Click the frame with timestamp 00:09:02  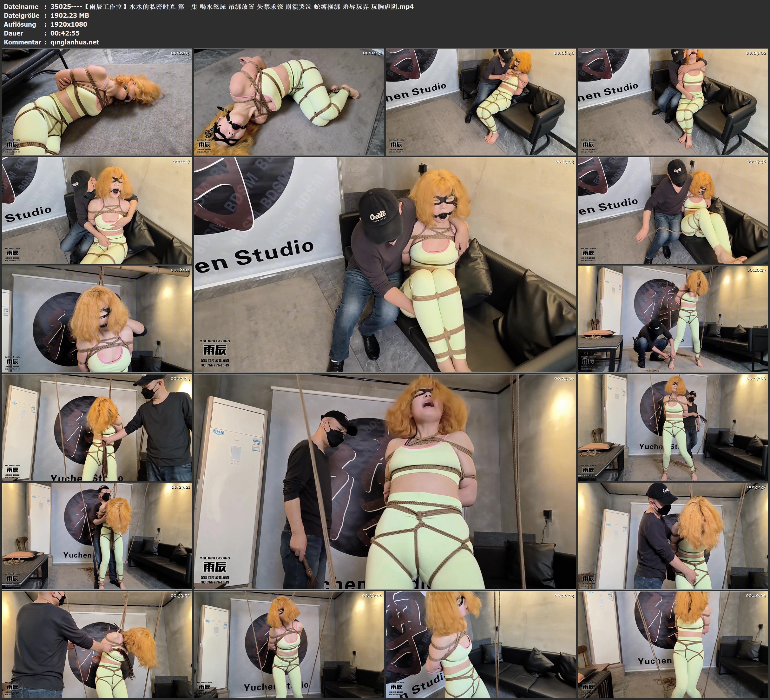tap(672, 102)
